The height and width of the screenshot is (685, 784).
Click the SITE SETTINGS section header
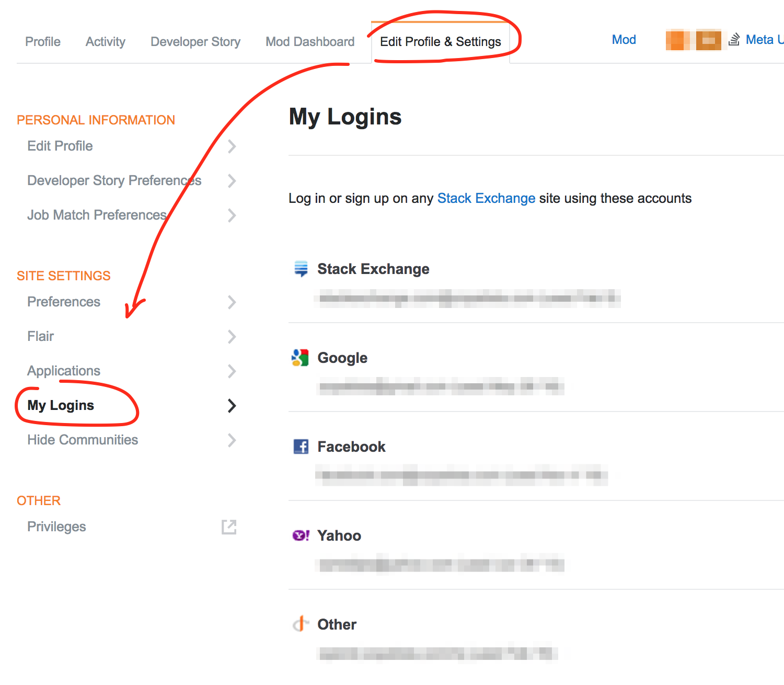[x=64, y=276]
